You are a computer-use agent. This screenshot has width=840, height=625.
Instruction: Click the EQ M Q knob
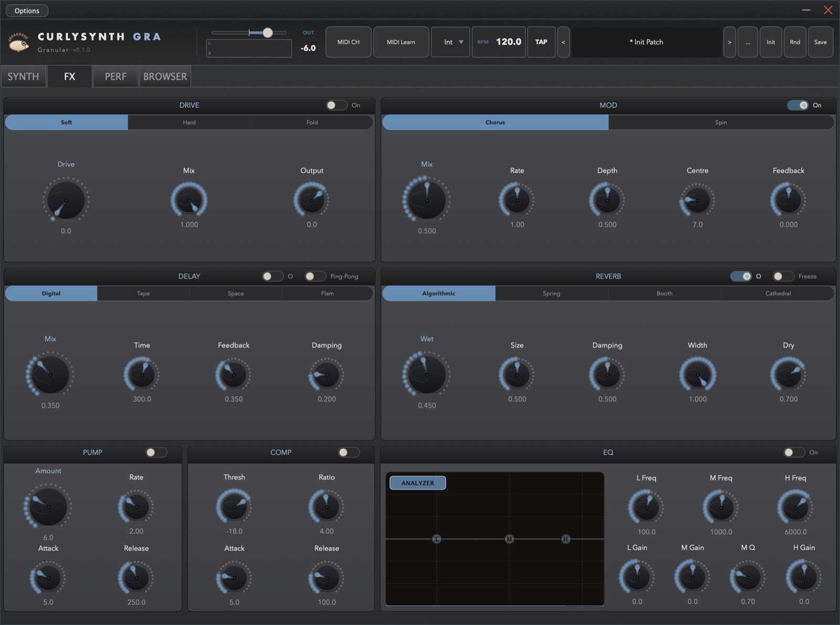click(748, 578)
